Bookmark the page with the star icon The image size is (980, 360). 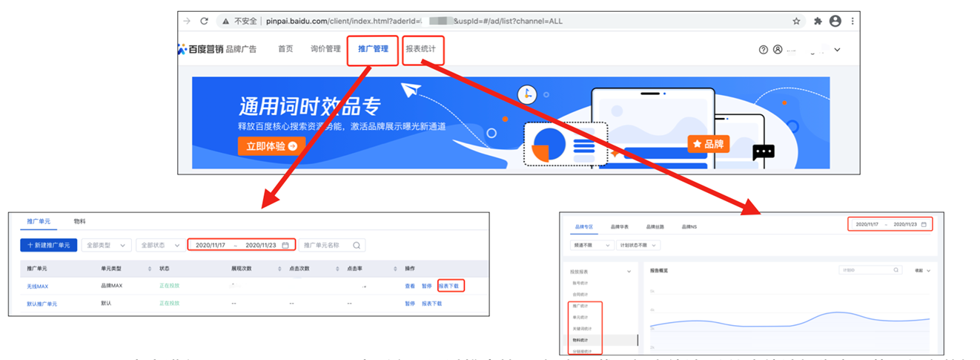click(796, 22)
